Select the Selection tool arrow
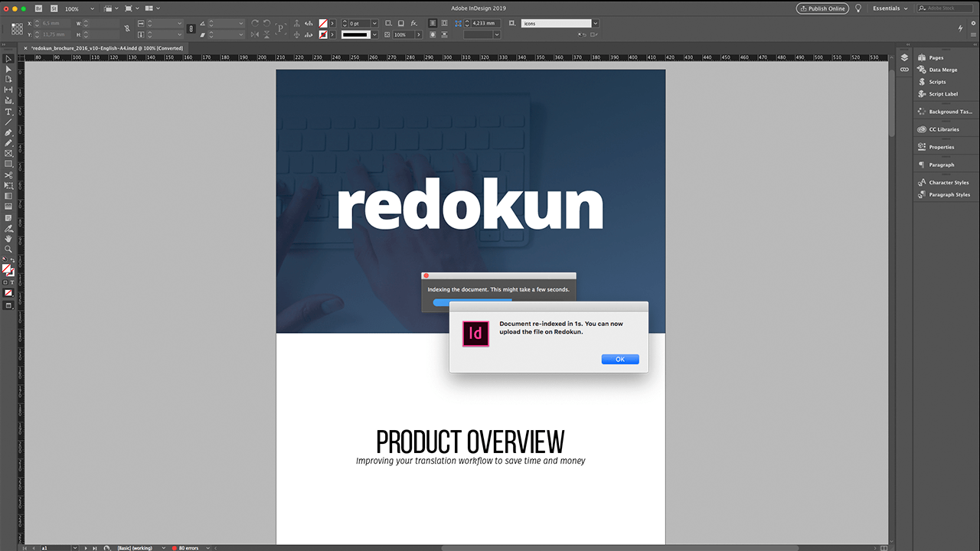 (x=8, y=59)
